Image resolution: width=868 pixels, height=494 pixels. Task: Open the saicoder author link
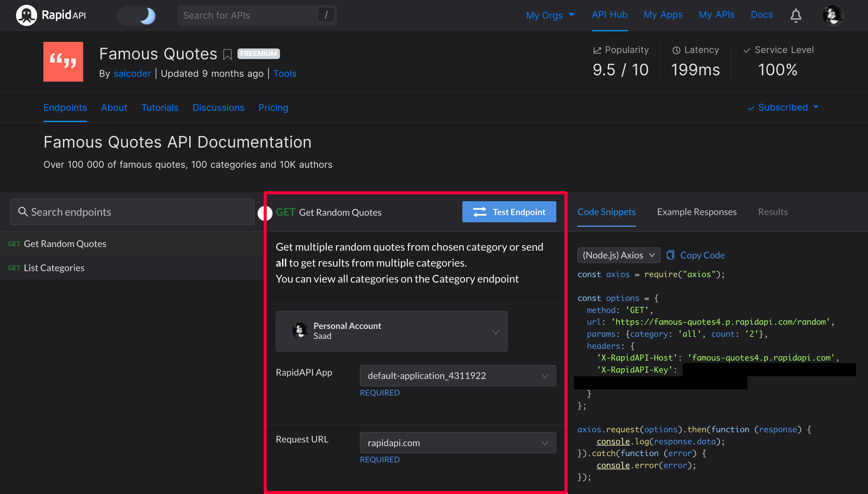click(x=132, y=73)
